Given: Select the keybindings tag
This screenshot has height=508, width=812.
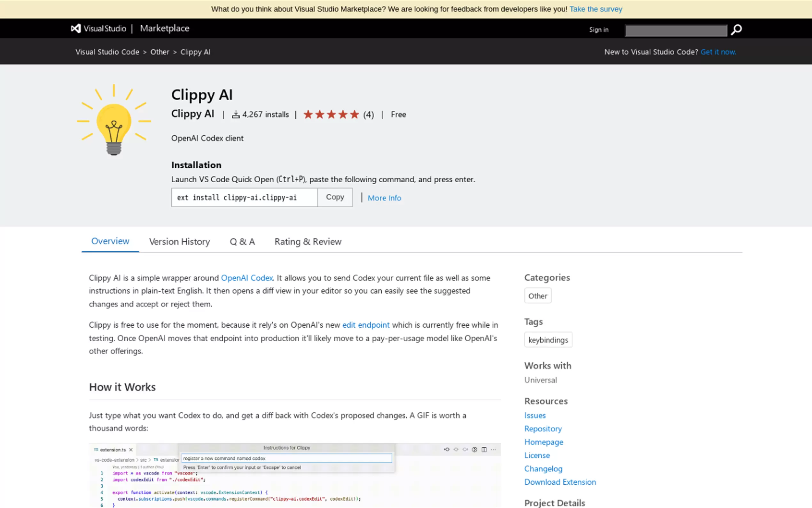Looking at the screenshot, I should [x=548, y=340].
